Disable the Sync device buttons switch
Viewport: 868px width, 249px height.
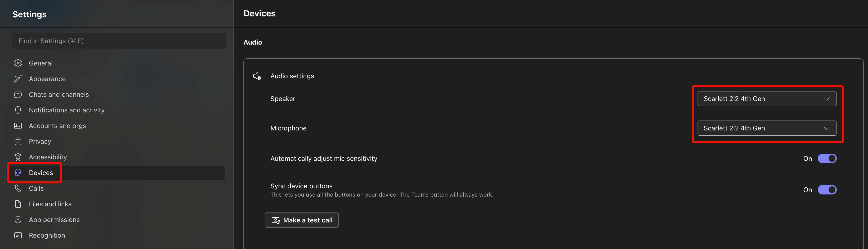coord(827,190)
